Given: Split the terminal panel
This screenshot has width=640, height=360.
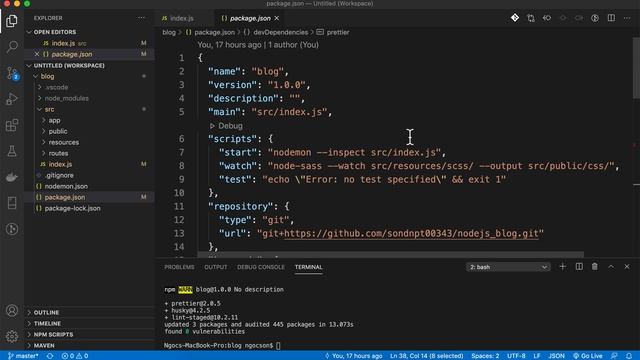Looking at the screenshot, I should [x=579, y=267].
